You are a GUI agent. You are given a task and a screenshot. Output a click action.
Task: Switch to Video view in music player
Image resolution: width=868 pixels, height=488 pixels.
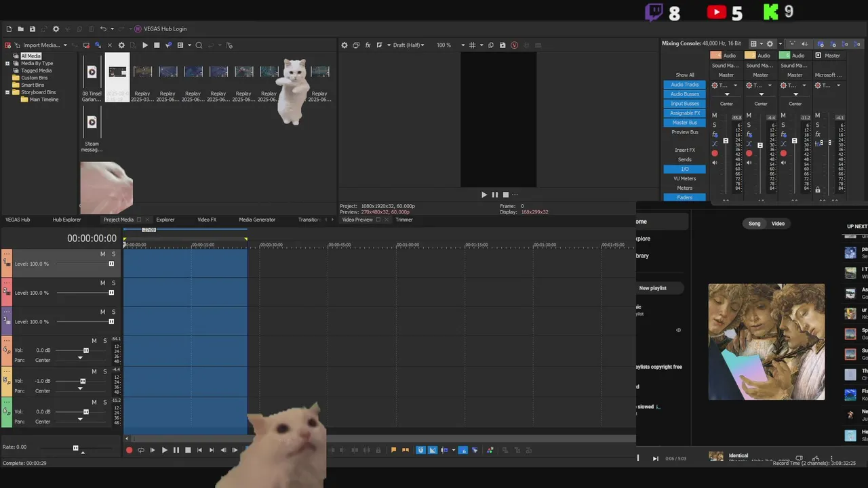(x=778, y=224)
